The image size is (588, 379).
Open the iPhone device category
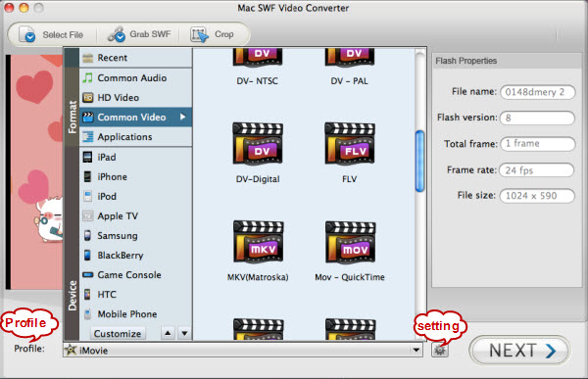pos(136,176)
